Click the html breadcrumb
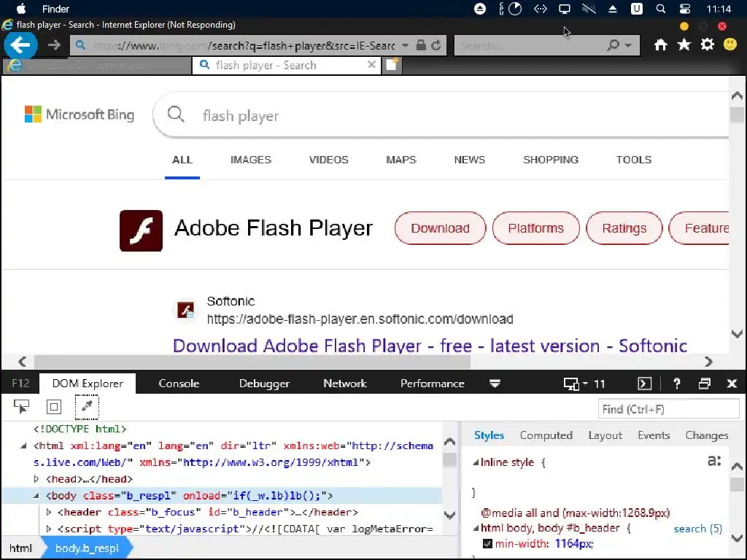Screen dimensions: 747x560 click(x=20, y=548)
